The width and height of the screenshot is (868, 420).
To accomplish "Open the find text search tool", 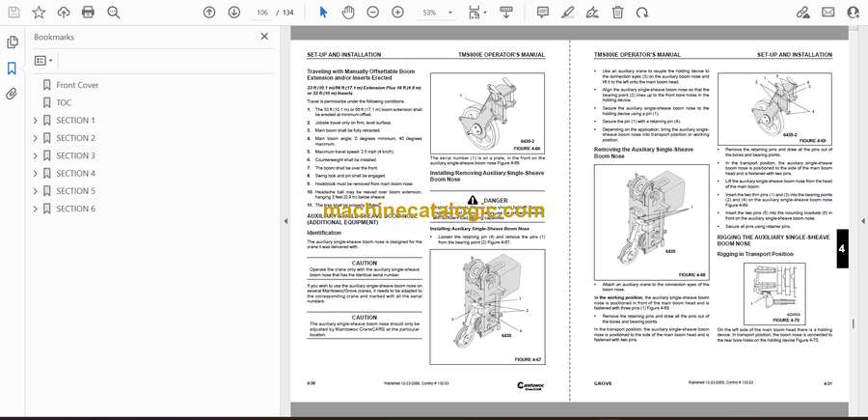I will point(114,13).
